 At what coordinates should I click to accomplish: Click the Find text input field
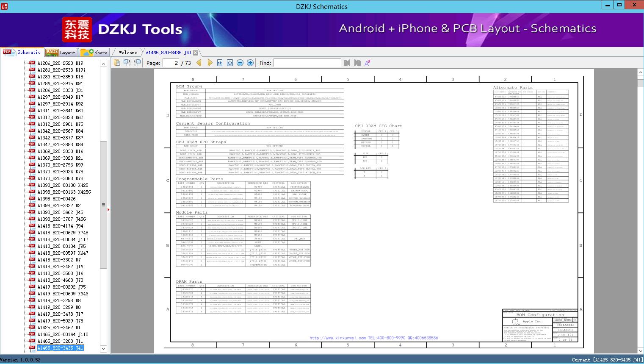coord(307,63)
